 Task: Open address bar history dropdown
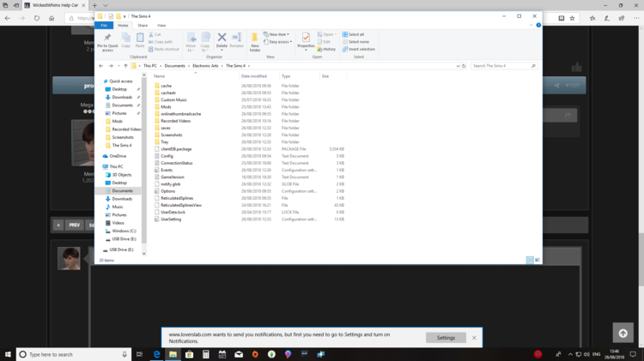(x=458, y=66)
